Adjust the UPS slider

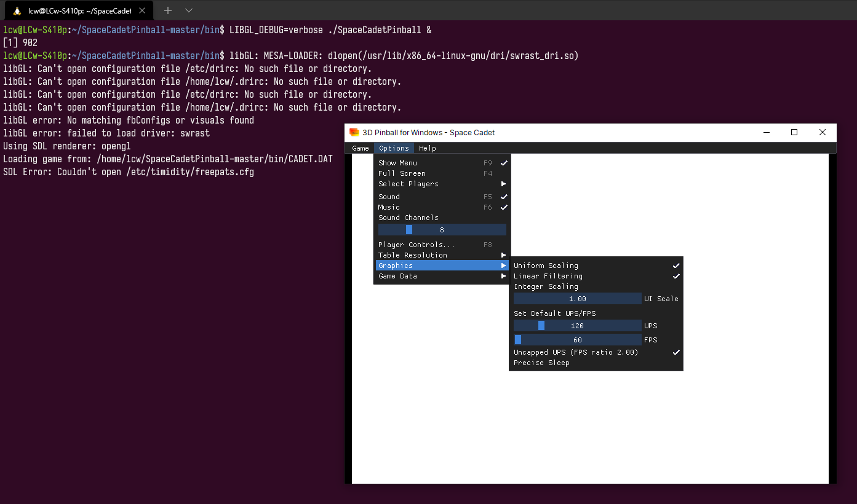pos(578,326)
